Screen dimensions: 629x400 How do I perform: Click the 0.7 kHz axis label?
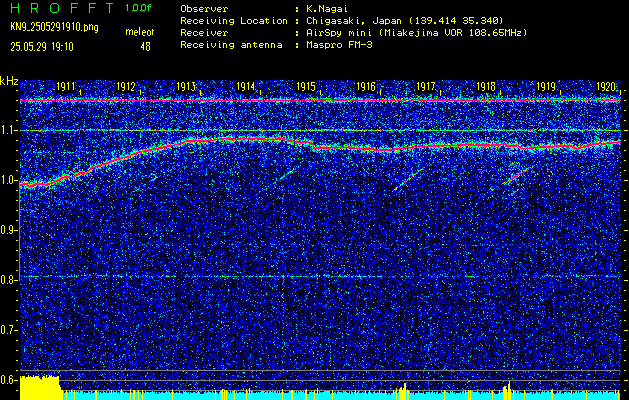8,330
